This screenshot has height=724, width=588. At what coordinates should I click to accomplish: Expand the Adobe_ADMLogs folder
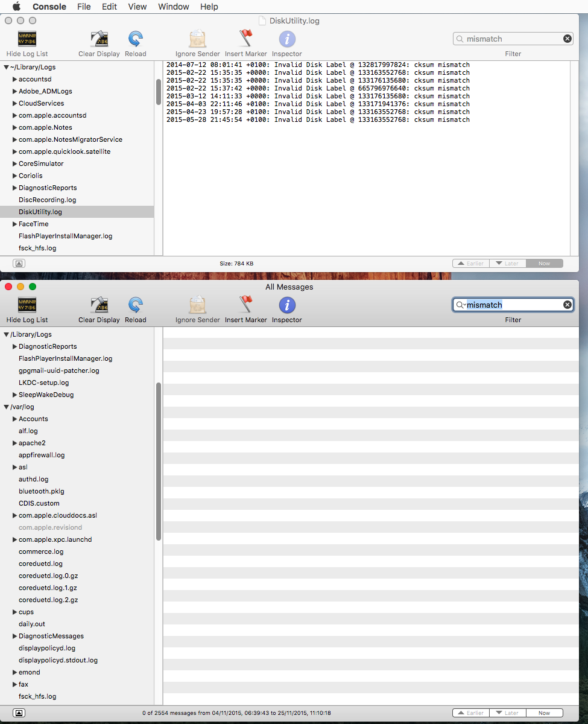click(x=14, y=91)
